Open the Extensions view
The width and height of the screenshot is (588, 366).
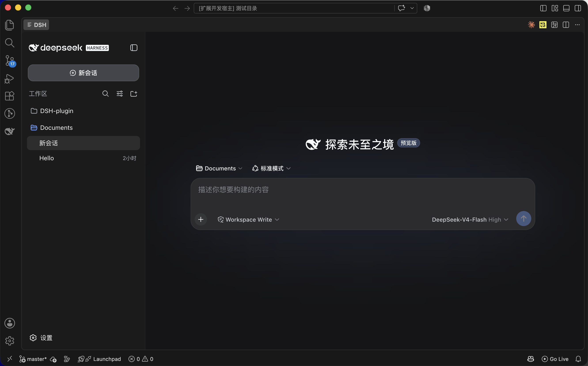coord(9,96)
